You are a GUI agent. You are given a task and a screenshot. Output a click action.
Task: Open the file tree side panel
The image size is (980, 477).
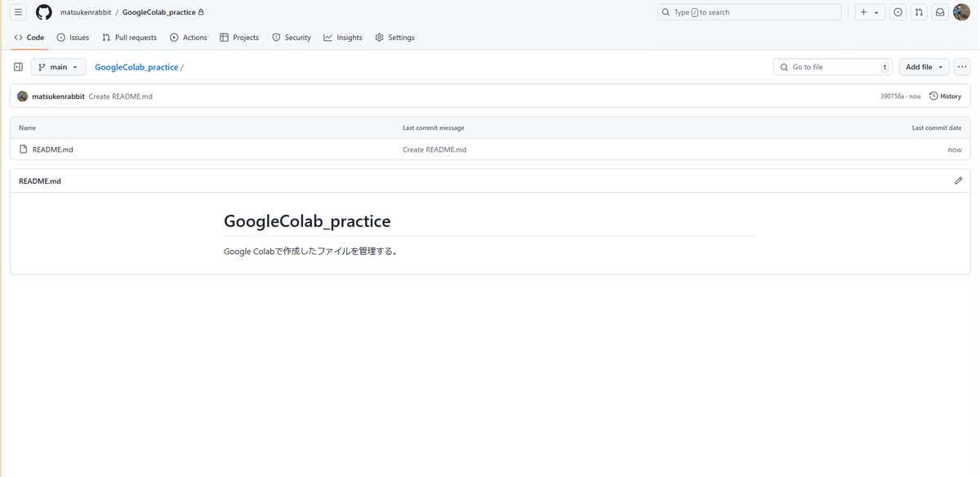click(x=18, y=66)
